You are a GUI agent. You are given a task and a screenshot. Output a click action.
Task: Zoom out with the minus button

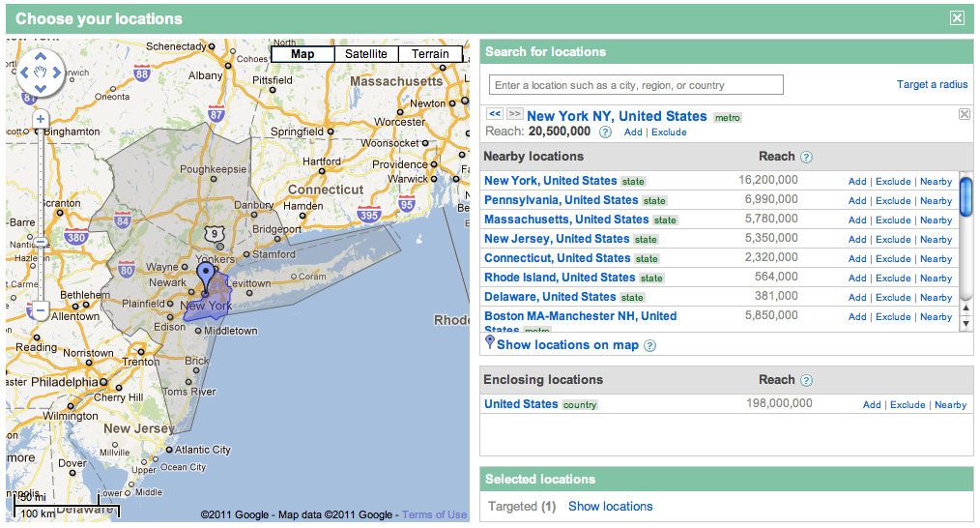click(41, 309)
